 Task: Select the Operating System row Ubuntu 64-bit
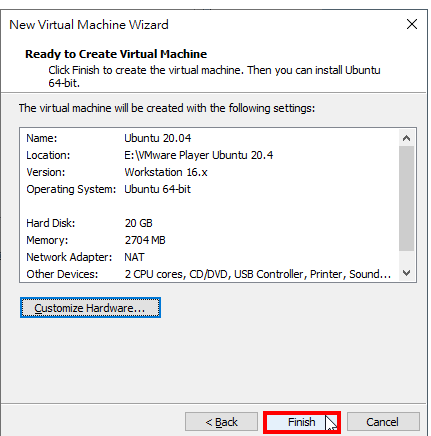coord(209,189)
